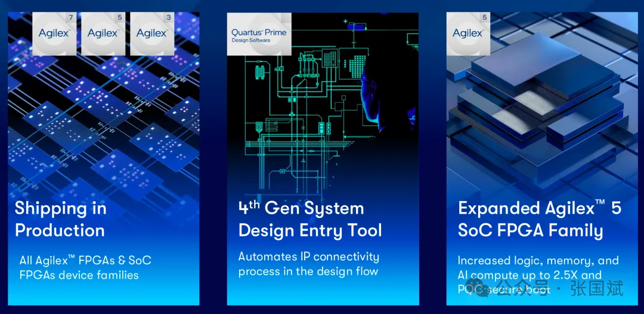The image size is (644, 314).
Task: Click the Agilex 7 logo badge
Action: (x=54, y=33)
